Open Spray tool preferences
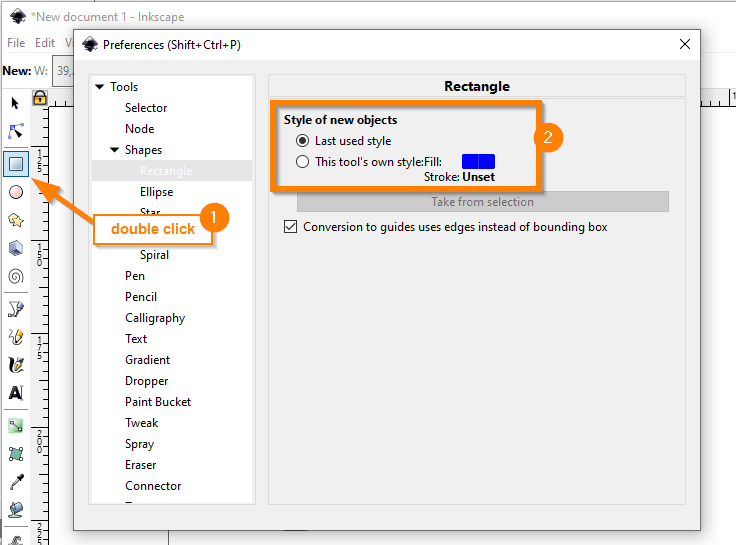Screen dimensions: 736x545 [139, 444]
